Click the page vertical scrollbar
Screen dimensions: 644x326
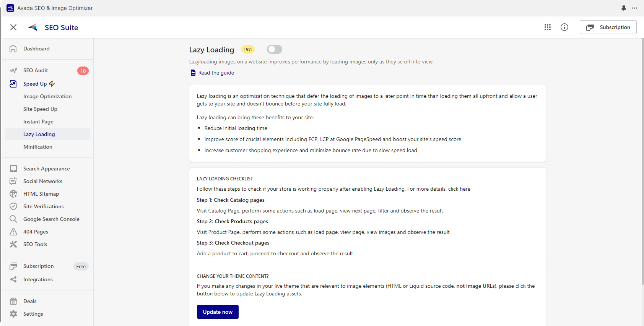click(x=642, y=161)
